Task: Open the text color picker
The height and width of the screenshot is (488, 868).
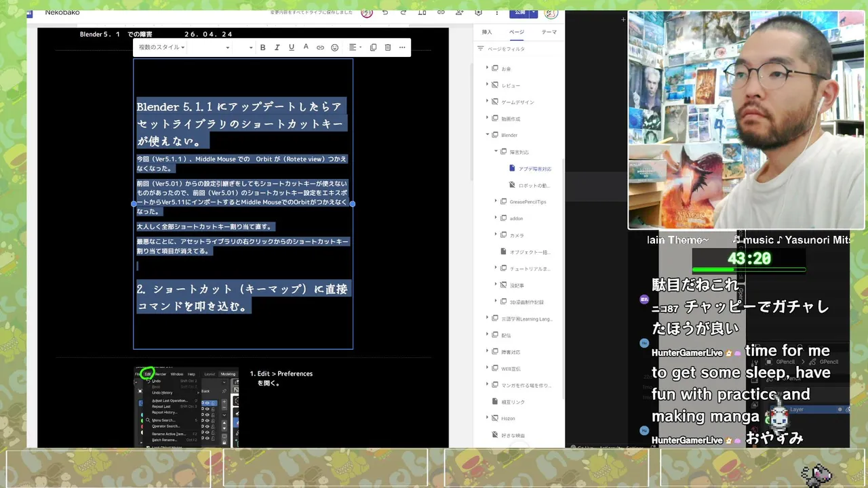Action: (306, 47)
